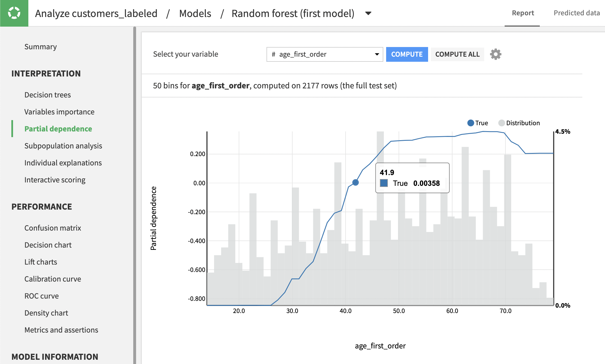Switch to the Predicted data tab

pos(577,13)
